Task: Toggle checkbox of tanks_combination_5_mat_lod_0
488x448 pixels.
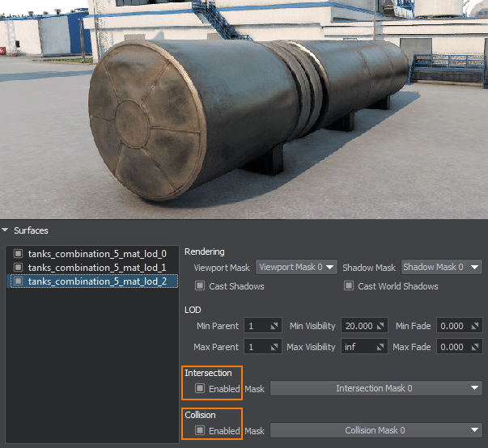Action: click(x=19, y=254)
